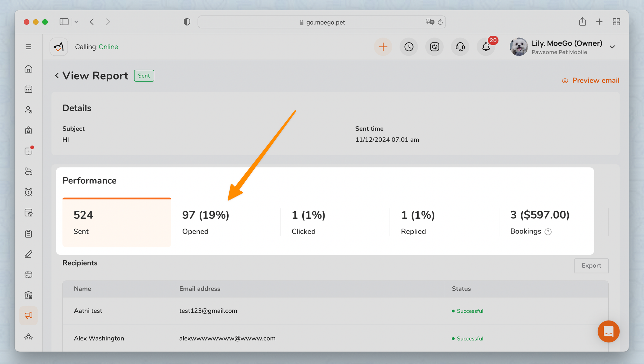Click the notification bell icon
The width and height of the screenshot is (644, 364).
486,47
